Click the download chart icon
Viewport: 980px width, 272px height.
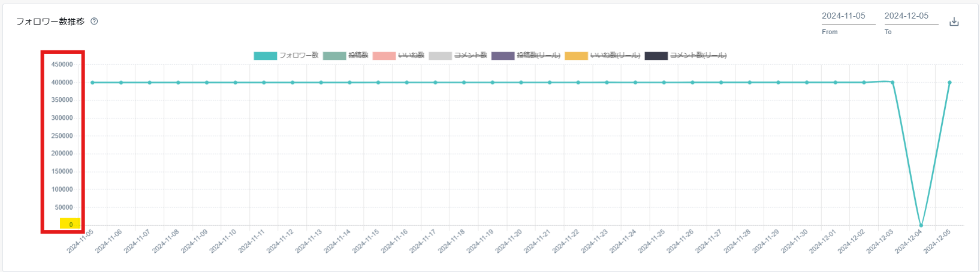tap(954, 22)
